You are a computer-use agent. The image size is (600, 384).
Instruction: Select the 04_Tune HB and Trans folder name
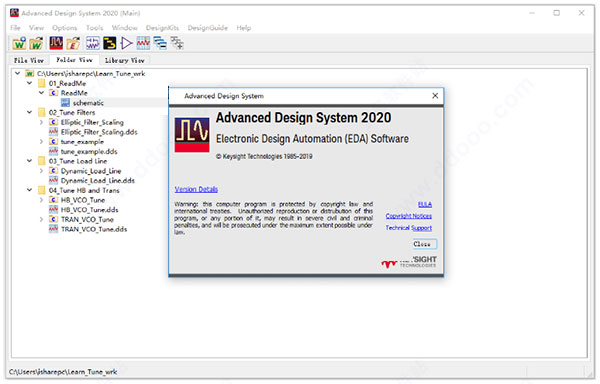click(84, 190)
